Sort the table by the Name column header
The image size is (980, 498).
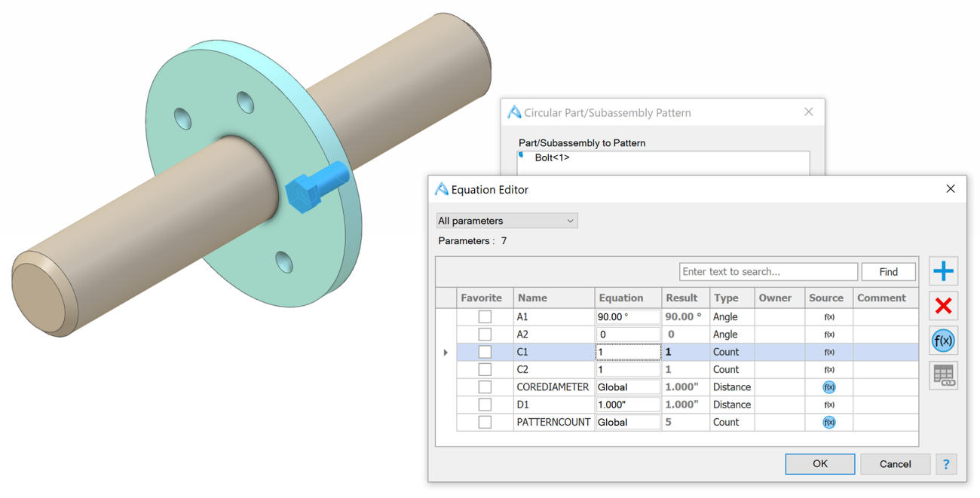553,298
